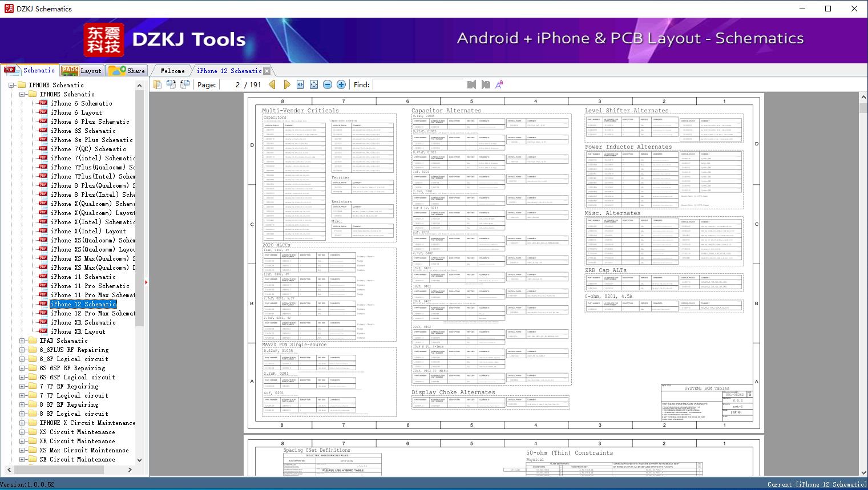Click the tree panel scroll right arrow

[x=130, y=469]
